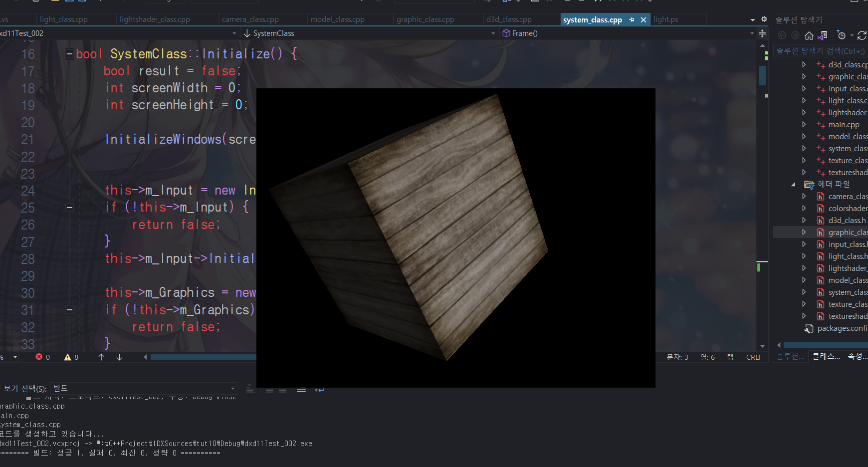868x467 pixels.
Task: Click the 탭 indent indicator in status strip
Action: coord(730,357)
